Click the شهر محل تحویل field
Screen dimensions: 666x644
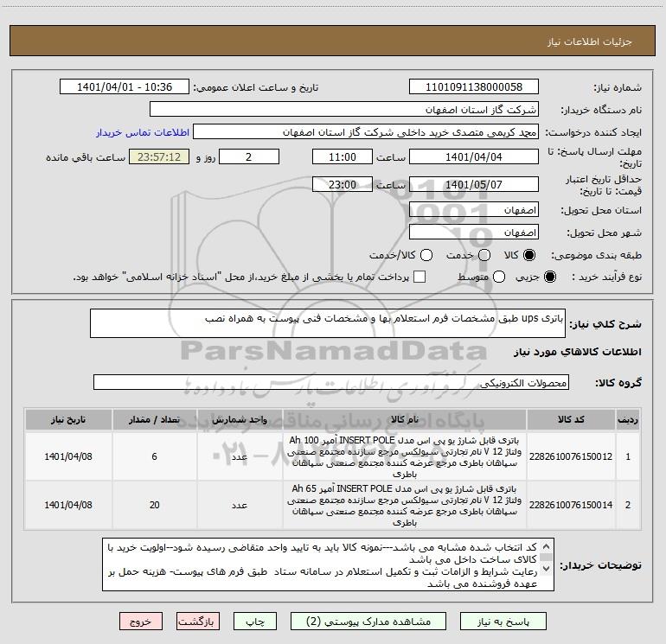pyautogui.click(x=474, y=233)
